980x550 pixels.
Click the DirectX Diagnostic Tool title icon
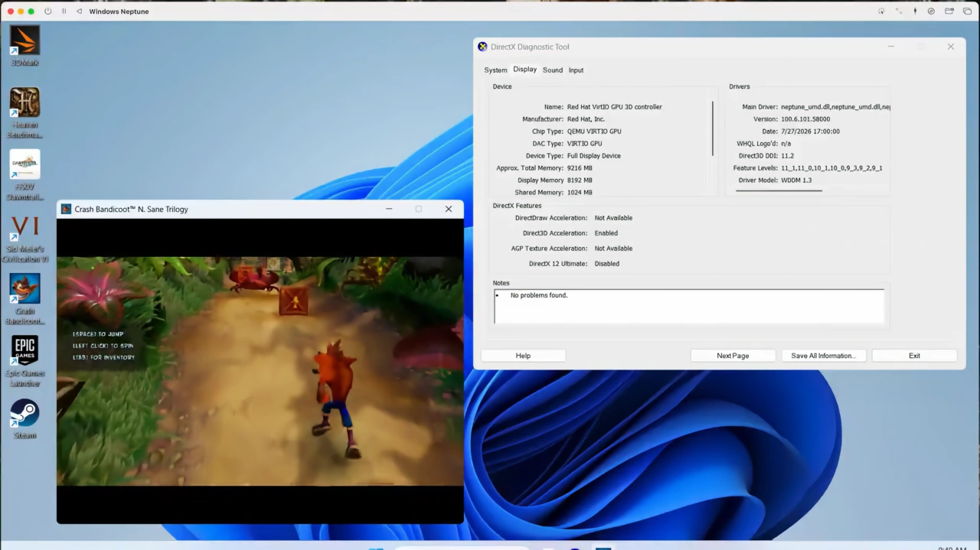(x=482, y=47)
